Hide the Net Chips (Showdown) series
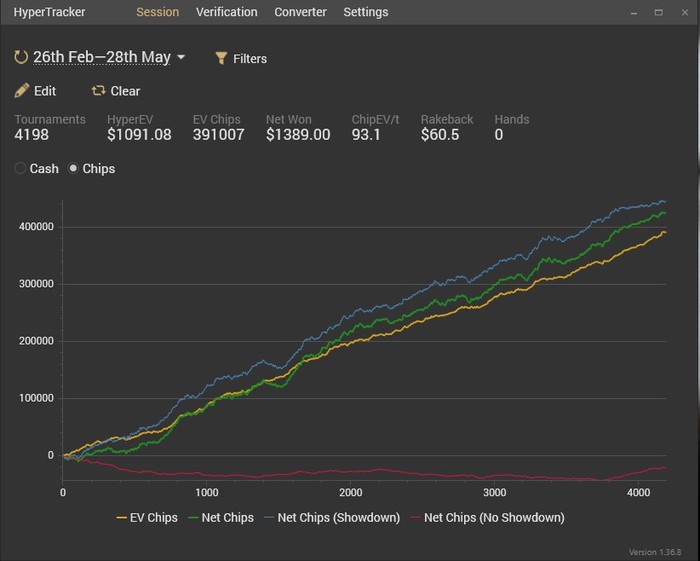 point(330,517)
